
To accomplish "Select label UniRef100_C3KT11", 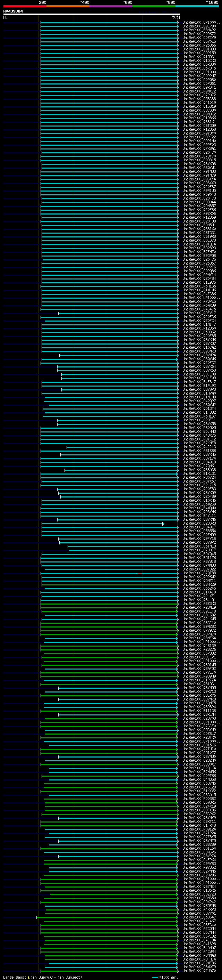I will tap(199, 822).
